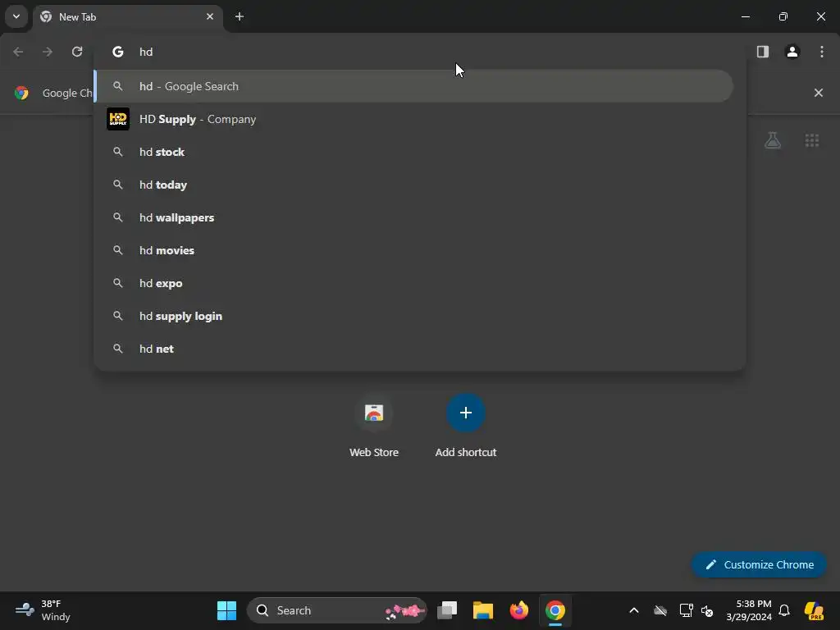Open the Windows Start menu
Image resolution: width=840 pixels, height=630 pixels.
click(x=226, y=610)
